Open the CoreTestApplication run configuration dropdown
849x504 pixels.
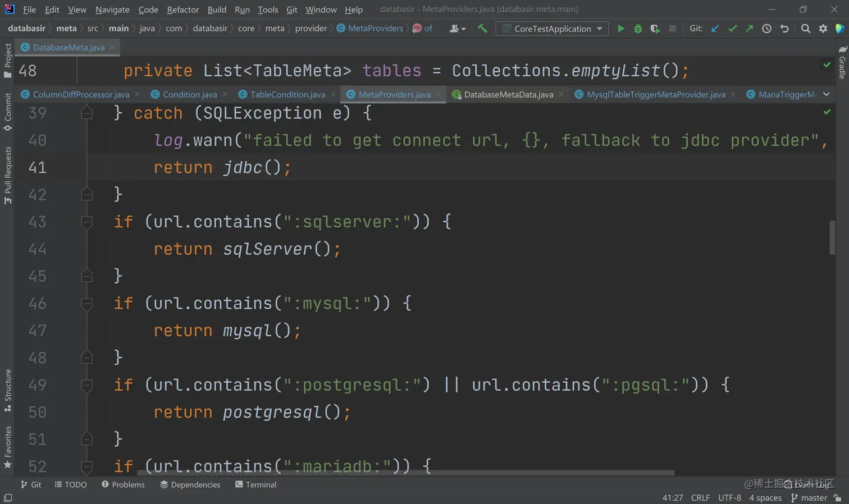tap(553, 29)
